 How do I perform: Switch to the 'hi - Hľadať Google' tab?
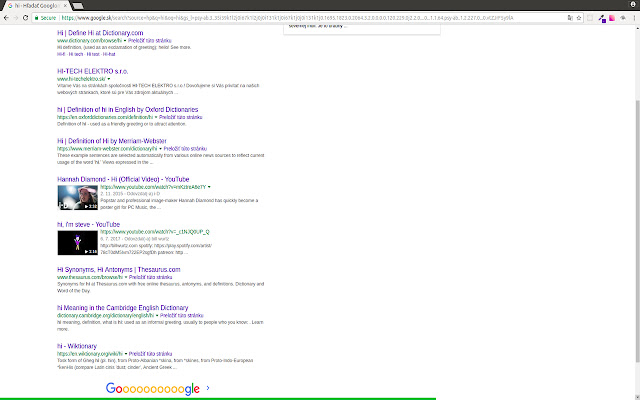pyautogui.click(x=37, y=6)
